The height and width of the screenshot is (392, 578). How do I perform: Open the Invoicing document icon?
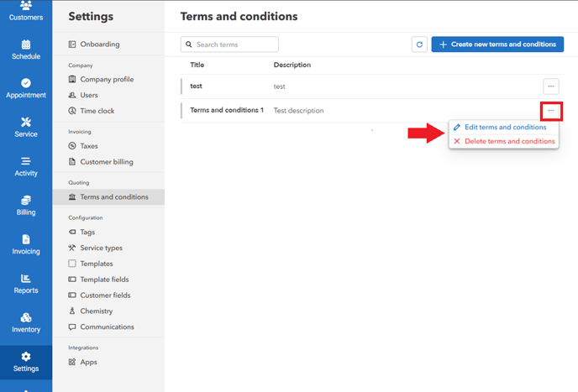point(25,239)
